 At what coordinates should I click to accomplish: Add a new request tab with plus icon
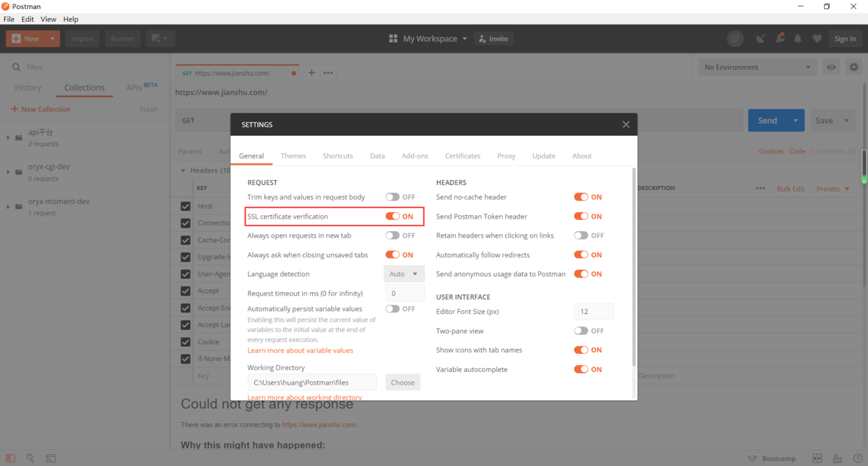(311, 73)
